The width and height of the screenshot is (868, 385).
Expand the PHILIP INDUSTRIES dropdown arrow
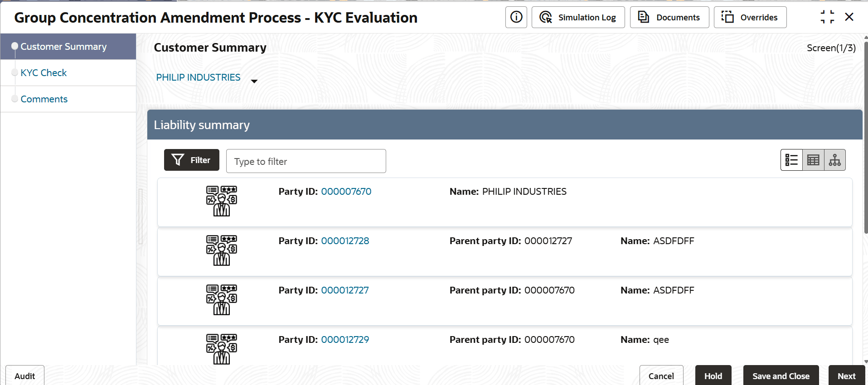pyautogui.click(x=254, y=81)
